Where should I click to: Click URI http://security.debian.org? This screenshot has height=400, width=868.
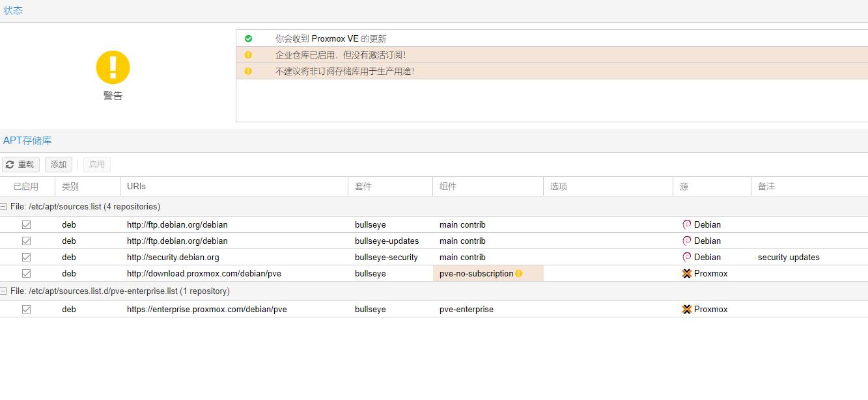pyautogui.click(x=173, y=258)
